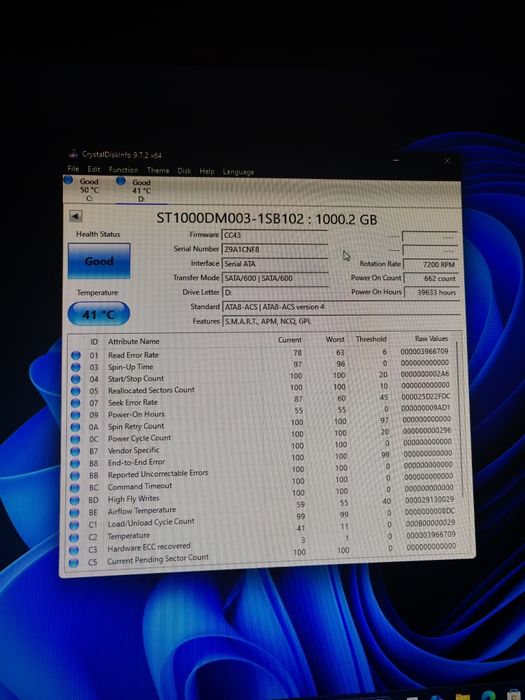Click the Worst column header
This screenshot has width=525, height=700.
pos(335,339)
